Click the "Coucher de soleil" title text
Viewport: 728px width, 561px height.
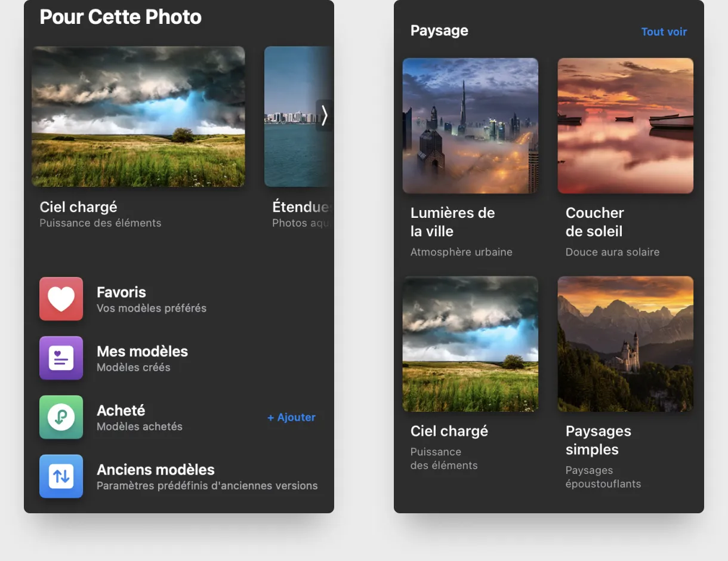point(594,222)
